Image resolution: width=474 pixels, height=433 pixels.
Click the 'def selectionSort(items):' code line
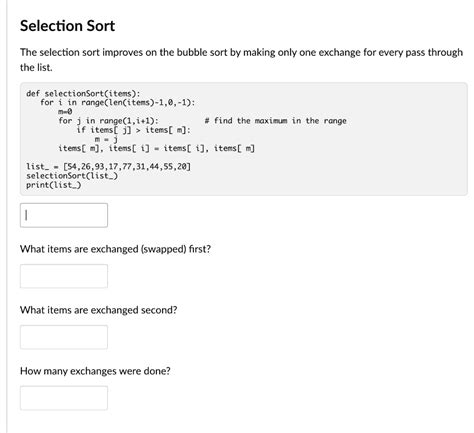(x=83, y=93)
